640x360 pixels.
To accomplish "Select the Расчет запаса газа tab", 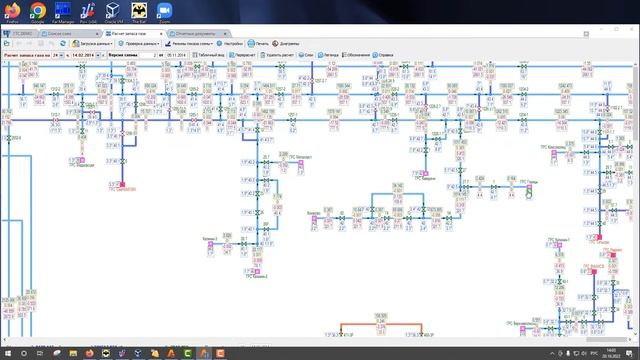I will (x=130, y=33).
